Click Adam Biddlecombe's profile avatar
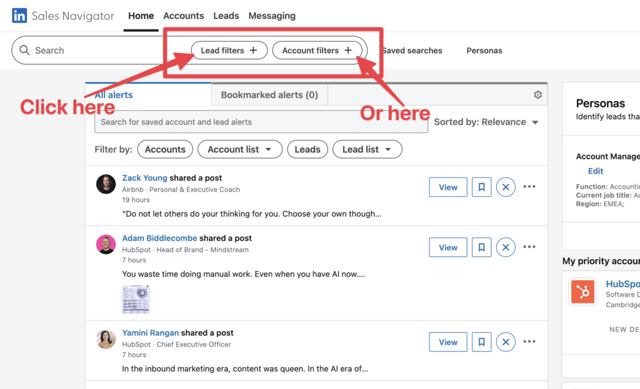The width and height of the screenshot is (640, 389). click(x=106, y=244)
